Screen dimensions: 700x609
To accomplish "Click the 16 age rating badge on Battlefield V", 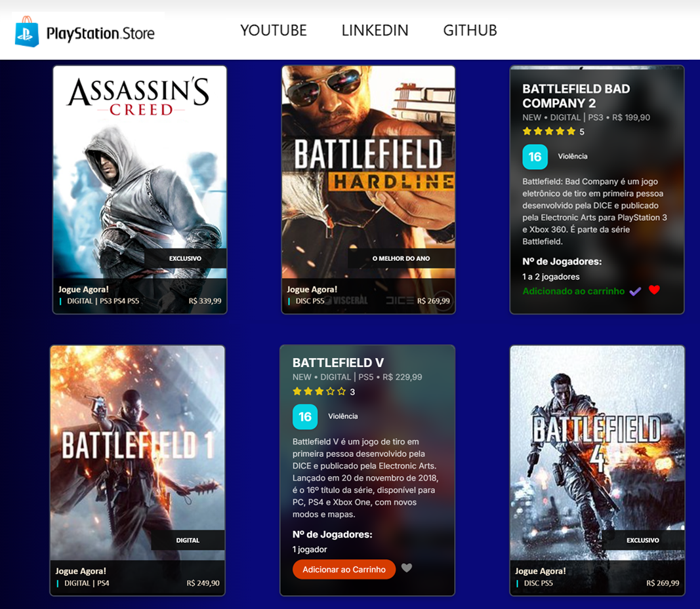I will point(305,417).
